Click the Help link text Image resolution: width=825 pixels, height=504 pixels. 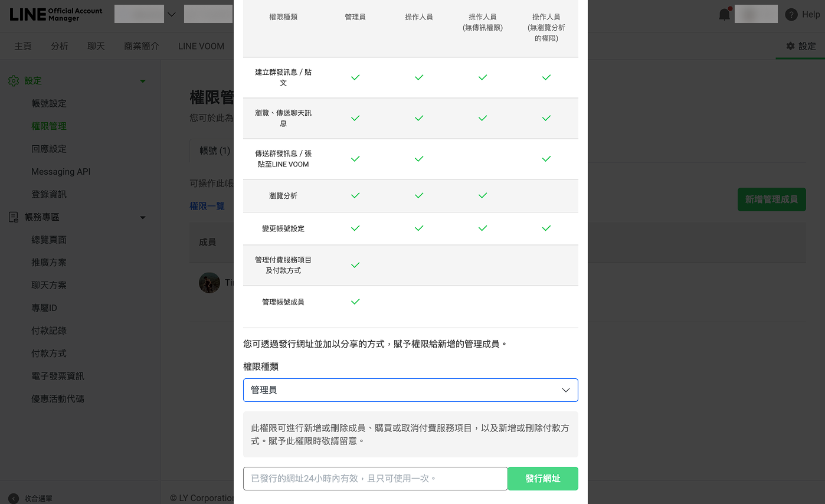pyautogui.click(x=811, y=15)
